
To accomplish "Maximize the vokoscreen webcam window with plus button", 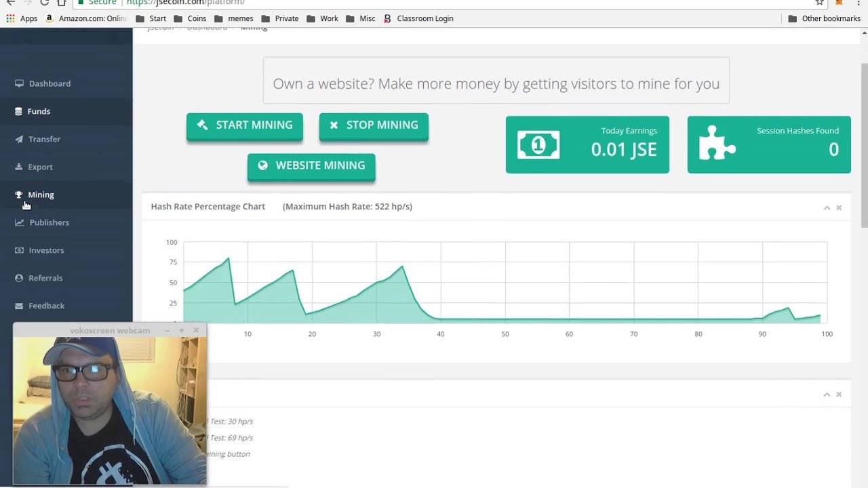I will click(182, 331).
